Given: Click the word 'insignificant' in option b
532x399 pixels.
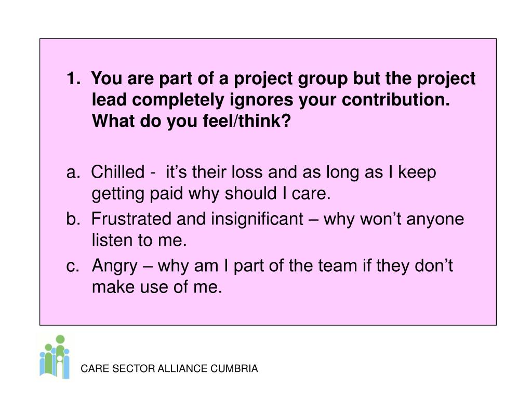Looking at the screenshot, I should coord(257,219).
